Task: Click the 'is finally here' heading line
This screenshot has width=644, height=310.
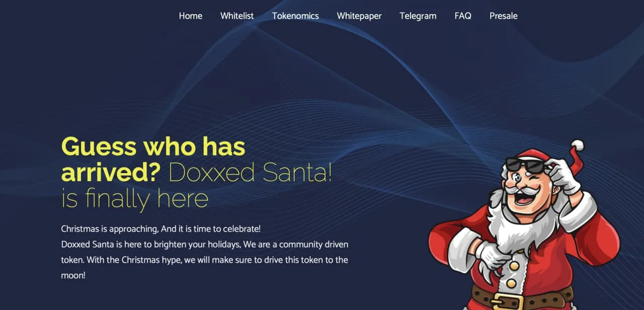Action: (x=135, y=198)
